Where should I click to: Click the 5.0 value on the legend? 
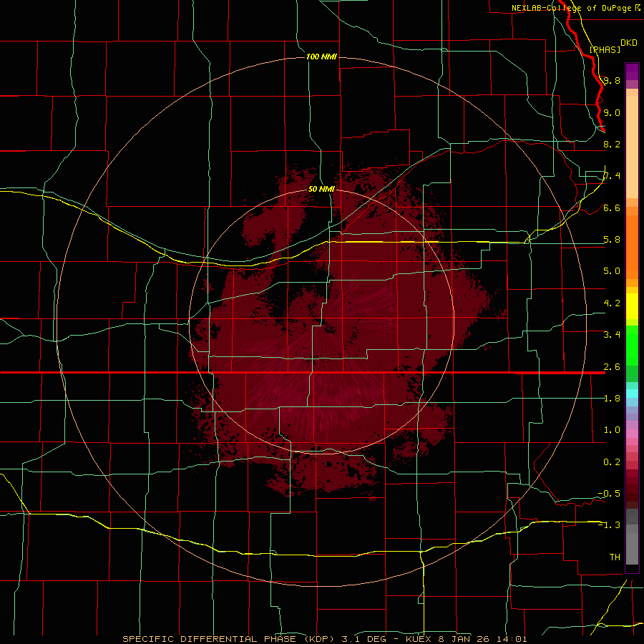612,271
